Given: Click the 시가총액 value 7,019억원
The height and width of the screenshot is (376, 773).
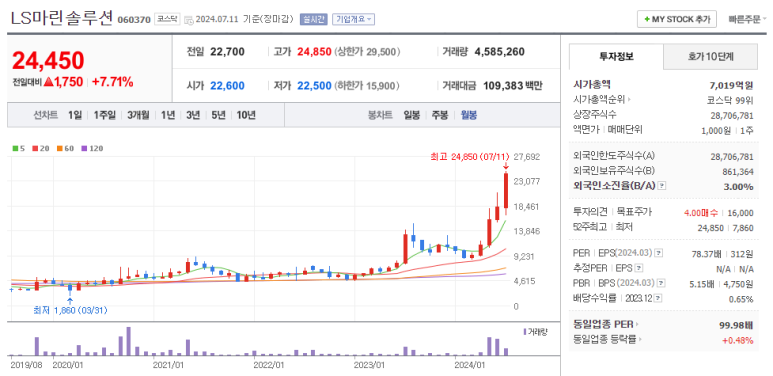Looking at the screenshot, I should [x=732, y=85].
